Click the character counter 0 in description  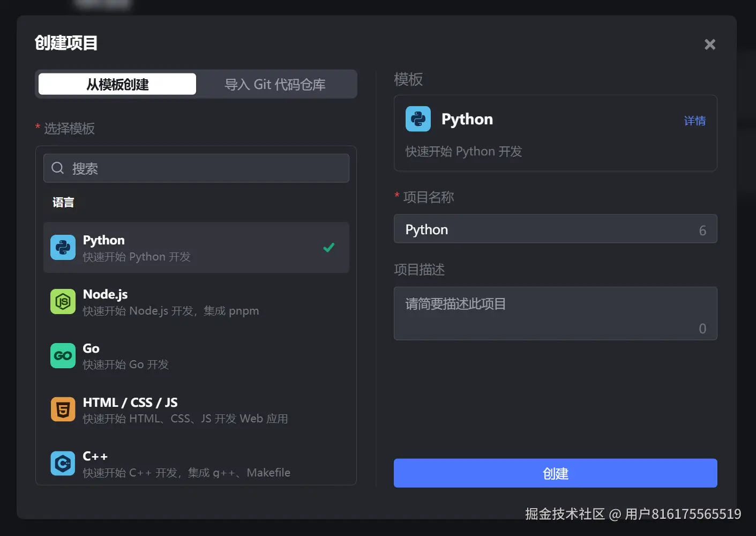point(702,329)
